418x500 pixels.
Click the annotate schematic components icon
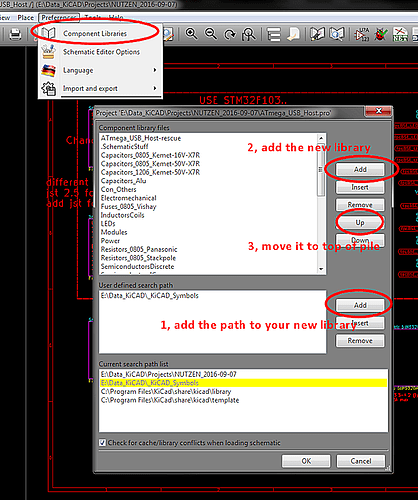click(x=362, y=34)
